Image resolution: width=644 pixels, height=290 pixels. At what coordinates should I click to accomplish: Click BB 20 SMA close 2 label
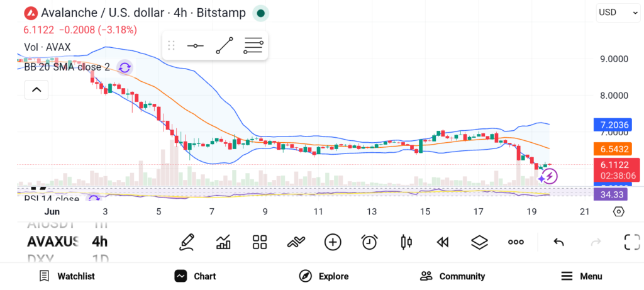tap(67, 67)
